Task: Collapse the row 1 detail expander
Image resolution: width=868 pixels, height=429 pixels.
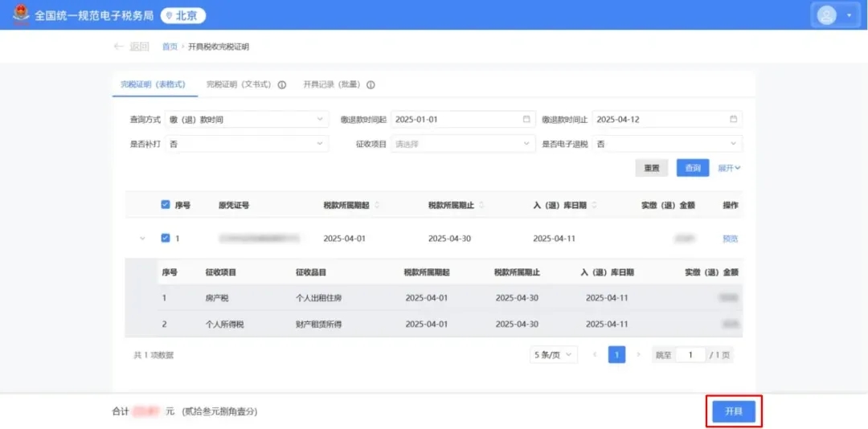Action: coord(142,238)
